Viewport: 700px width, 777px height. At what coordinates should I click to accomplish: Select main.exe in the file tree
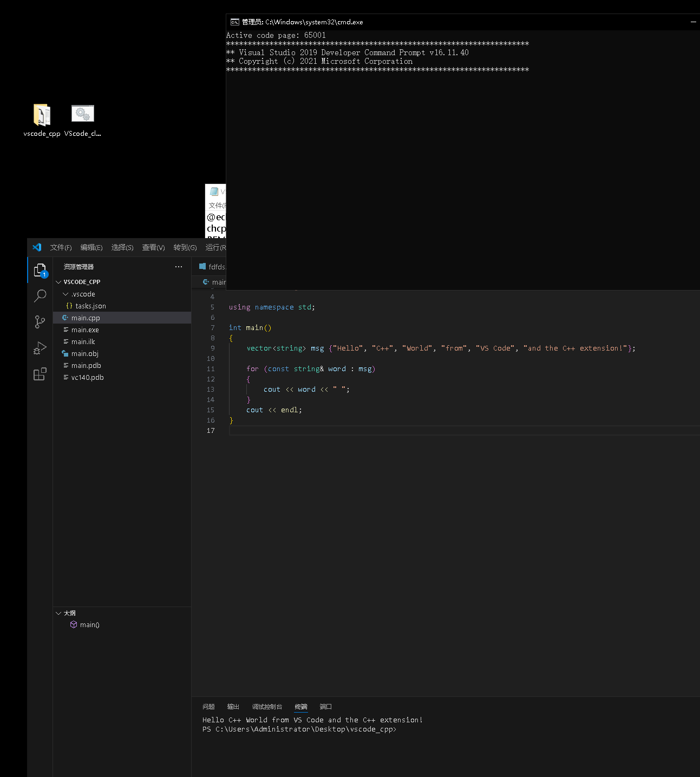tap(86, 330)
